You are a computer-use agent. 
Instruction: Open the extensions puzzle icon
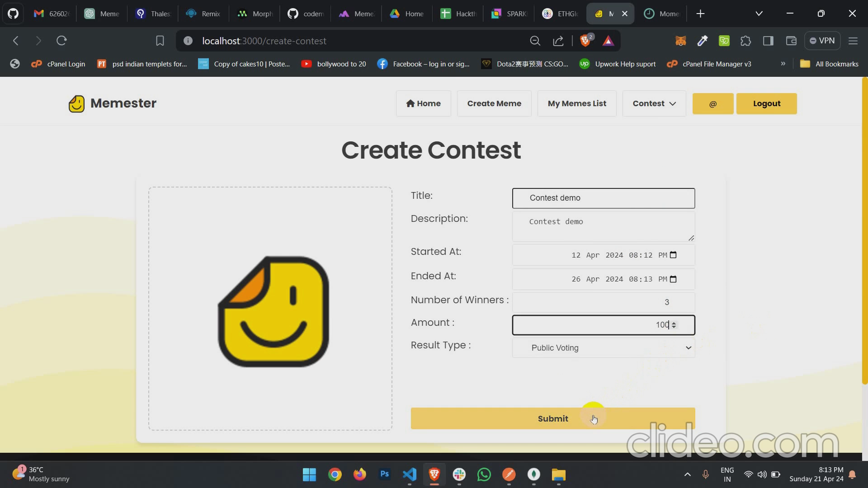pos(745,41)
